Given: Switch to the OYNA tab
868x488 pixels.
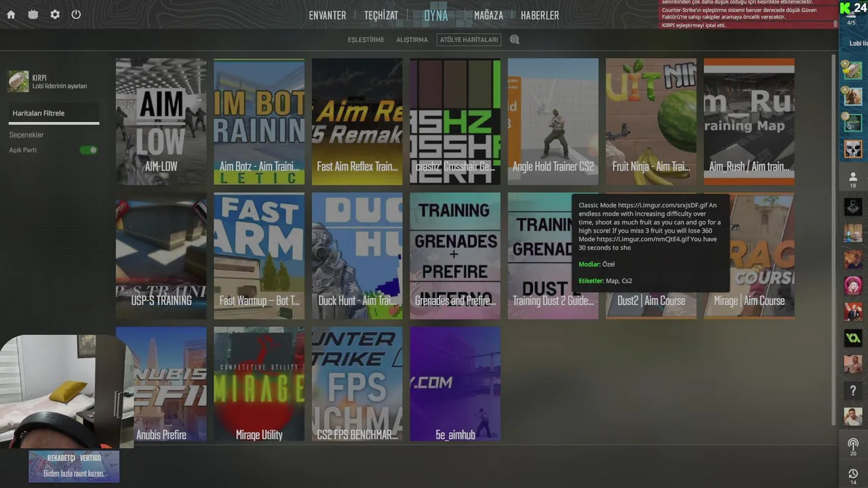Looking at the screenshot, I should pyautogui.click(x=436, y=15).
